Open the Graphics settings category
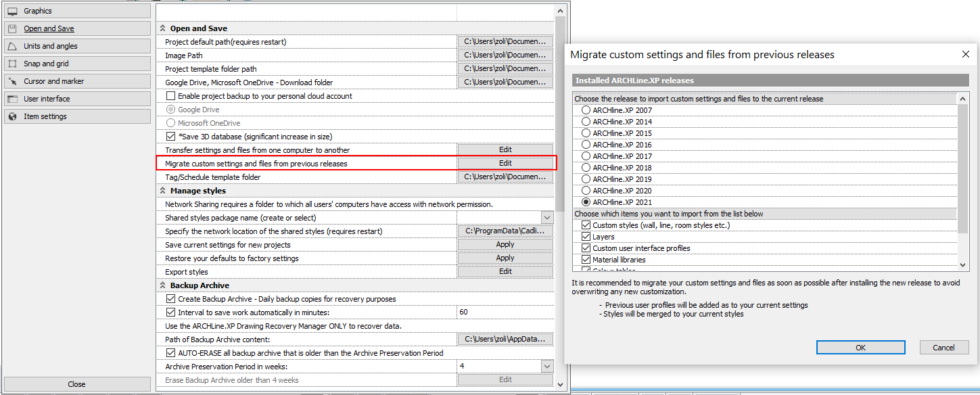The width and height of the screenshot is (980, 395). (77, 11)
